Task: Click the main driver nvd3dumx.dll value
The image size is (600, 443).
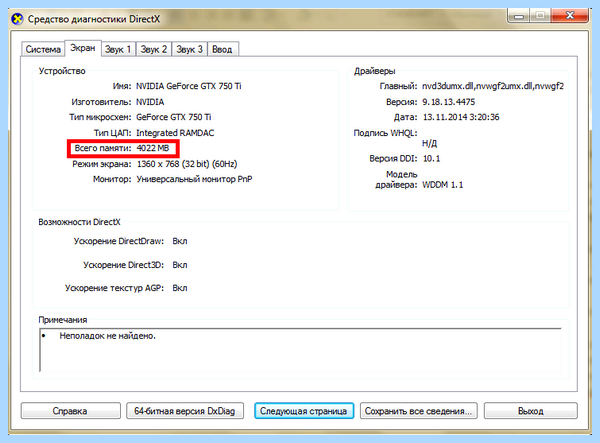Action: point(493,86)
